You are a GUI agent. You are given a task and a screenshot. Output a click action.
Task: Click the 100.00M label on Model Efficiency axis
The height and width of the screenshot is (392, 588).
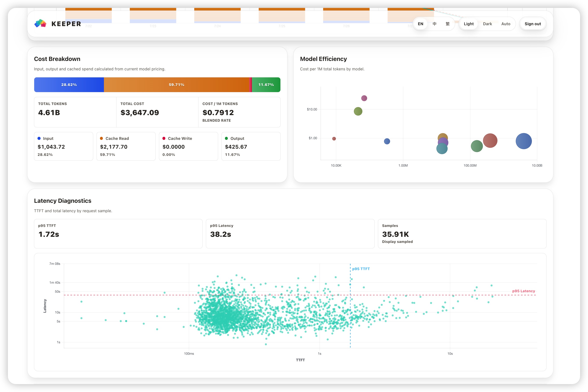pos(470,166)
